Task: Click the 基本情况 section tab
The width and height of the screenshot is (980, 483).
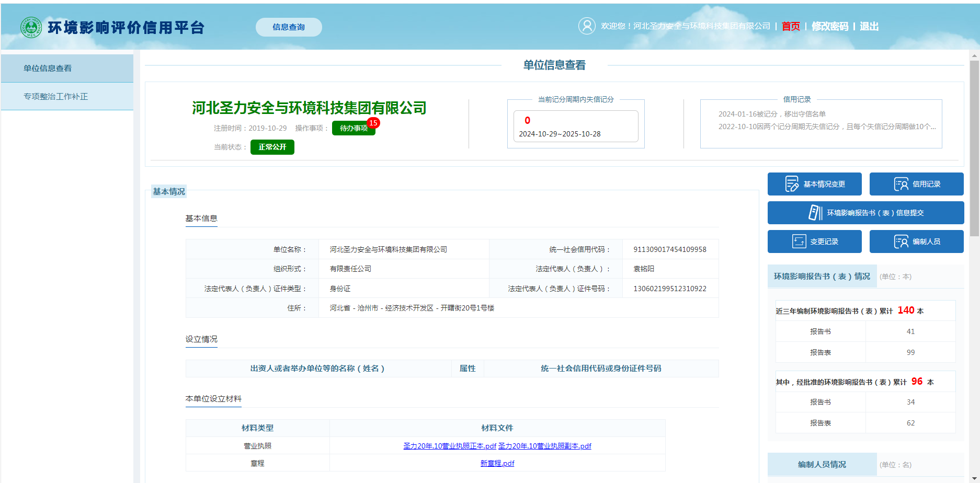Action: click(x=168, y=191)
